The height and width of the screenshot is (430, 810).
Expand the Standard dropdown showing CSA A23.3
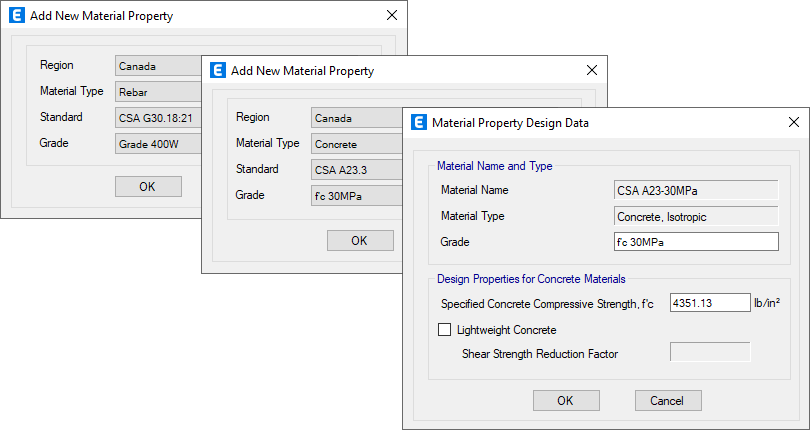[356, 169]
